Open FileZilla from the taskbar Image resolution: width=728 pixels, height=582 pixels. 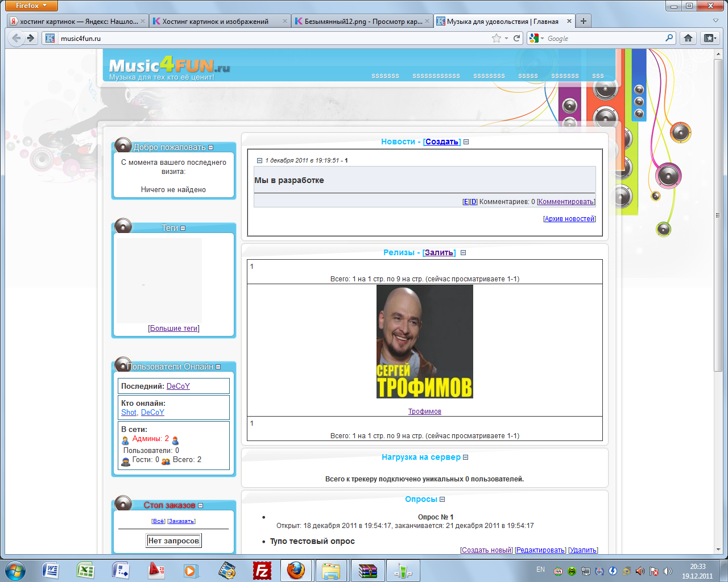click(x=262, y=570)
